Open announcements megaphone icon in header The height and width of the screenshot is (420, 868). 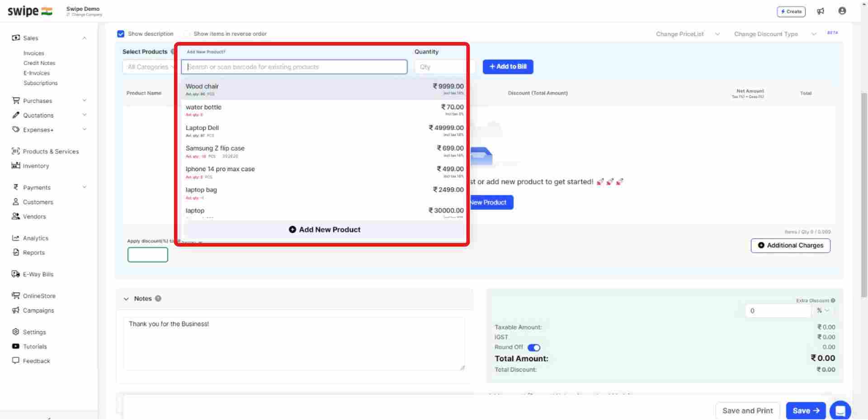pyautogui.click(x=821, y=11)
